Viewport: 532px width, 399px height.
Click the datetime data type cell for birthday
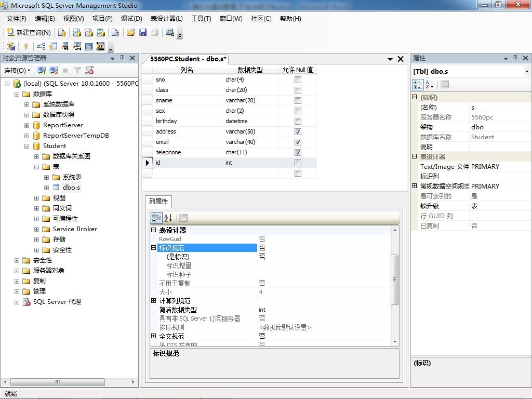(250, 121)
